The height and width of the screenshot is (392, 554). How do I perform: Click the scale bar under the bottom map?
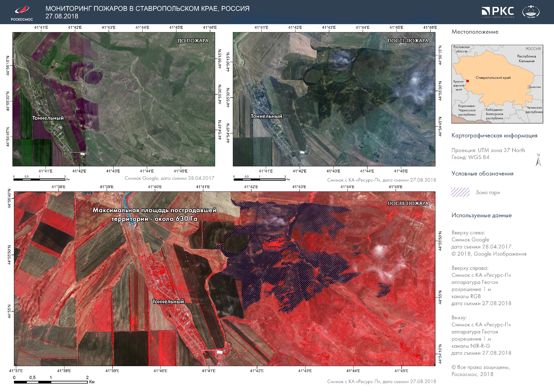(51, 382)
